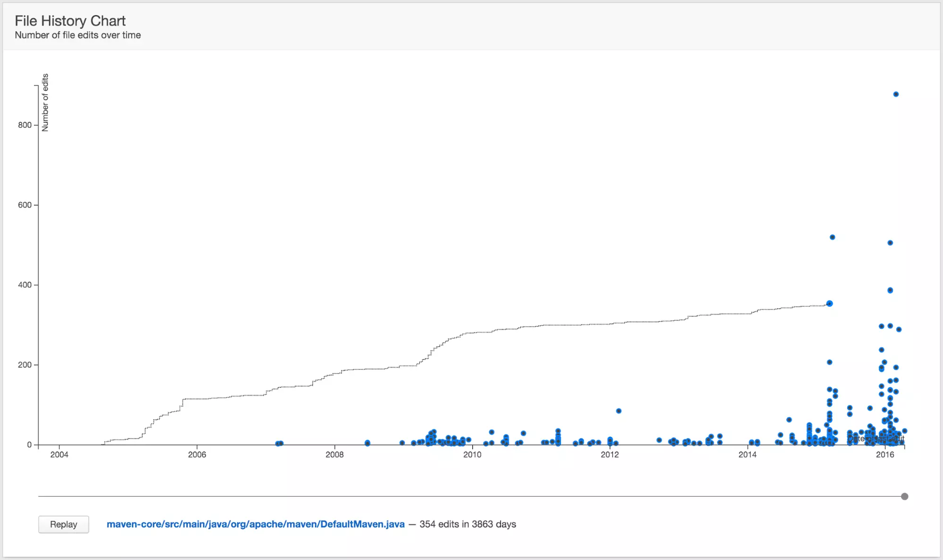Image resolution: width=943 pixels, height=560 pixels.
Task: Click the 'File History Chart' heading
Action: coord(70,21)
